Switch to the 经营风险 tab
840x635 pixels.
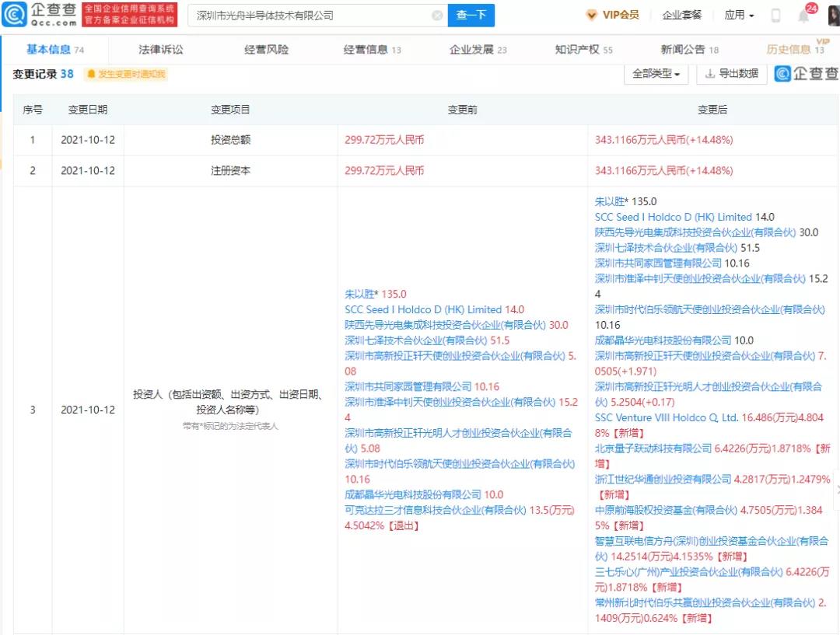[x=266, y=50]
